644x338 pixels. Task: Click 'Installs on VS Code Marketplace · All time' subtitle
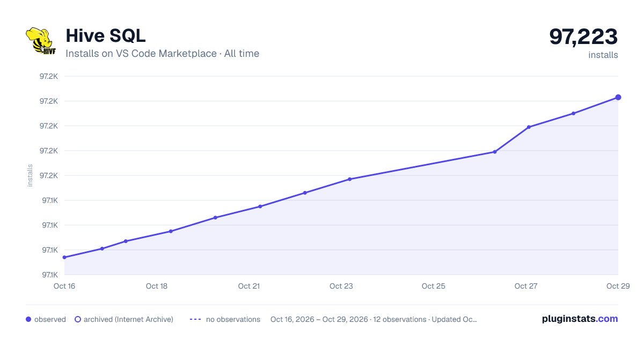tap(163, 54)
